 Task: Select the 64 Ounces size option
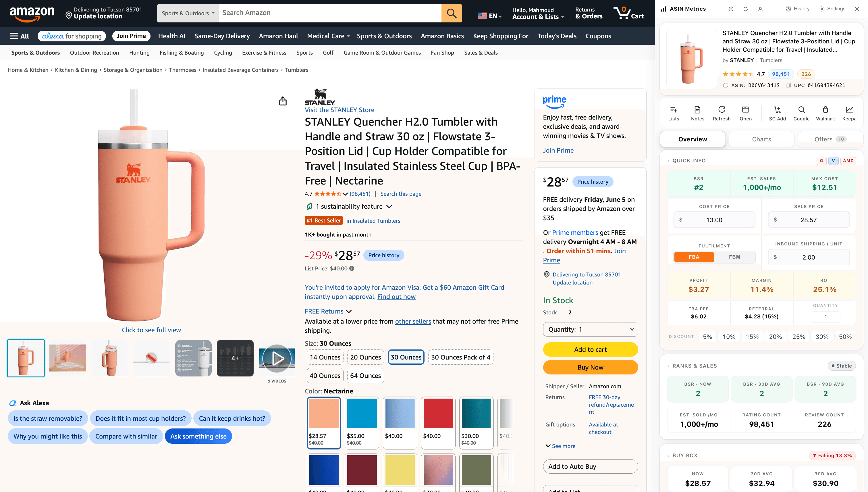(x=365, y=375)
